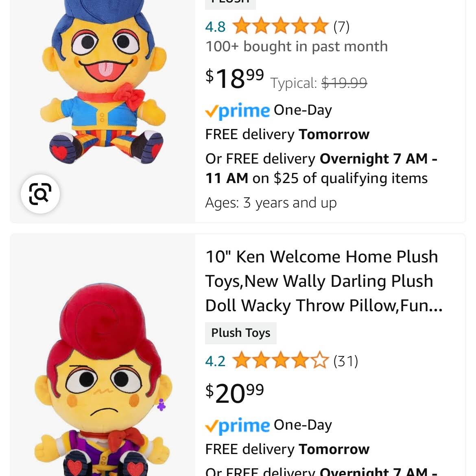Click the prime logo under $20.99 price
Screen dimensions: 476x476
[238, 426]
